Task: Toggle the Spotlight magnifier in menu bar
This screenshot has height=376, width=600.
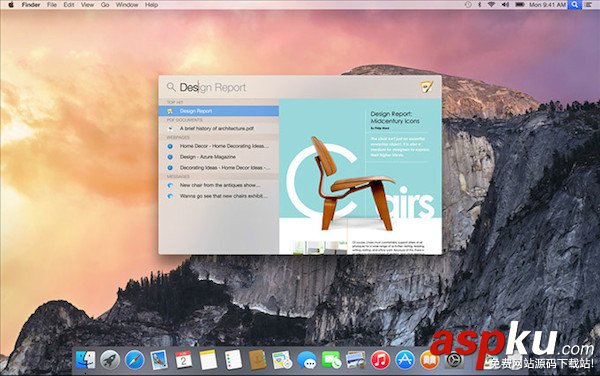Action: coord(574,5)
